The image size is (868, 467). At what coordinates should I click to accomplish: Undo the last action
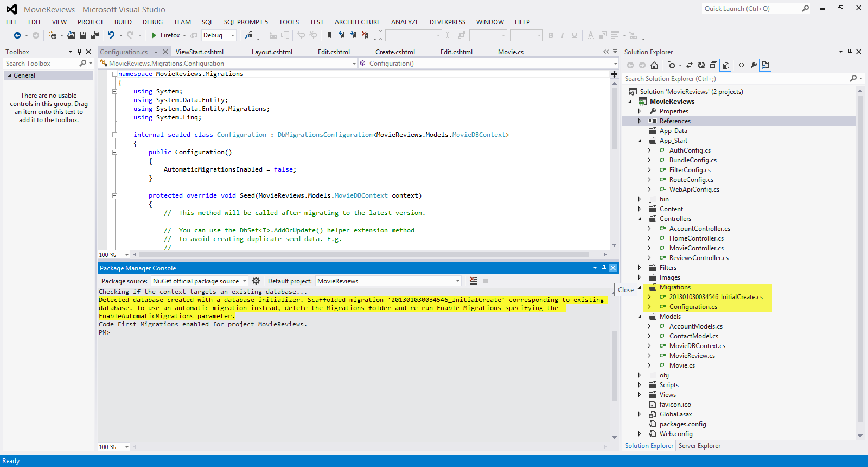(111, 35)
